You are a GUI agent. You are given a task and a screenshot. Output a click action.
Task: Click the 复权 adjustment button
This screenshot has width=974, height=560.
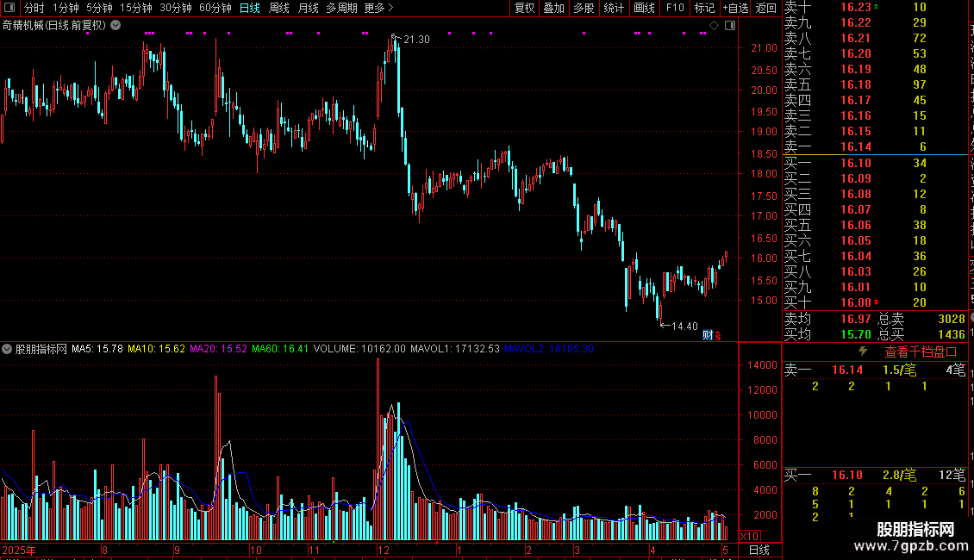pos(524,8)
